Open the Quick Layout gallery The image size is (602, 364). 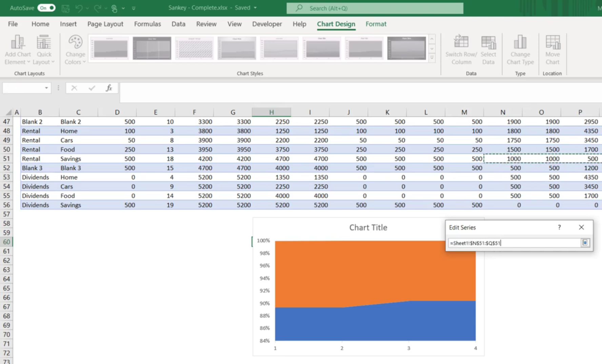(44, 50)
